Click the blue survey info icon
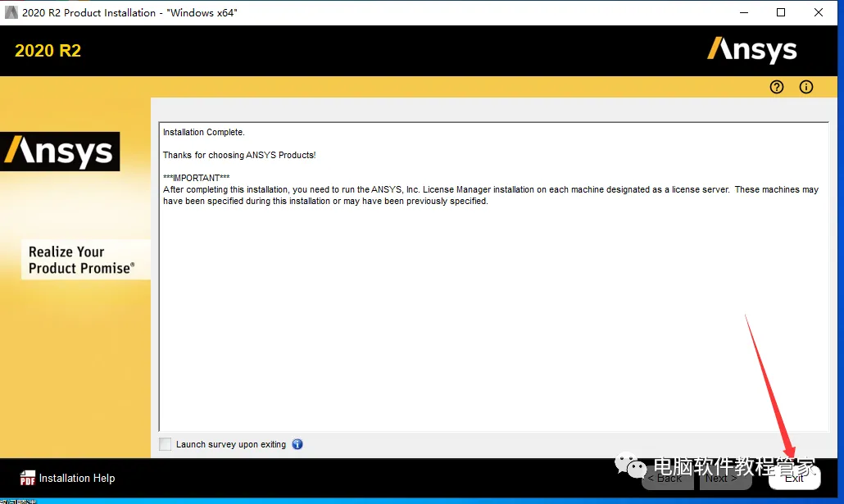This screenshot has width=844, height=504. coord(297,444)
